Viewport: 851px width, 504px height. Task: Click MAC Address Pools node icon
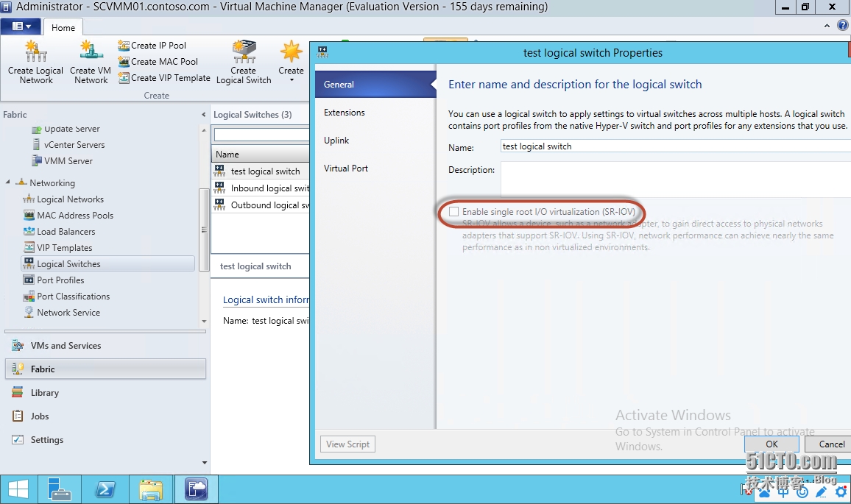(x=29, y=216)
